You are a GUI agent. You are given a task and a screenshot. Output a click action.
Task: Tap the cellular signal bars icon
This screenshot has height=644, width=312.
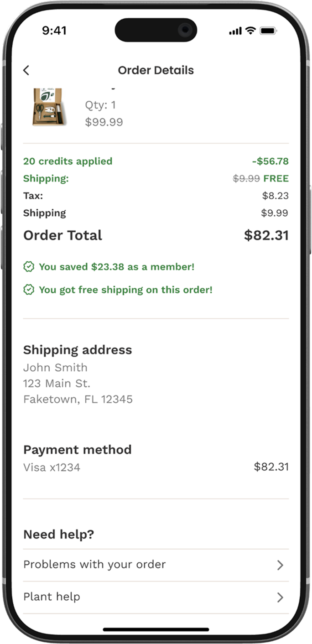[x=235, y=31]
